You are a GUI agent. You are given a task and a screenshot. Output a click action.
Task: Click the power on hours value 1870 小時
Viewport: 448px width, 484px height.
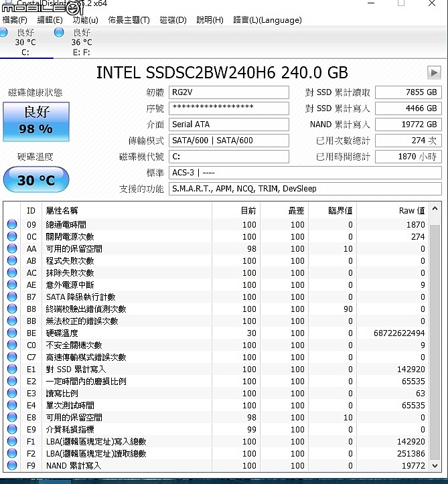click(x=408, y=157)
